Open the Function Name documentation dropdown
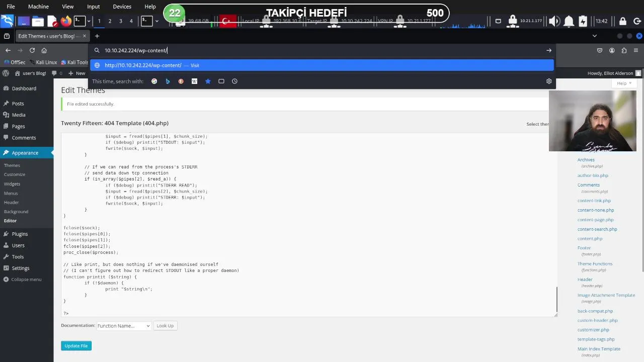 pos(124,326)
